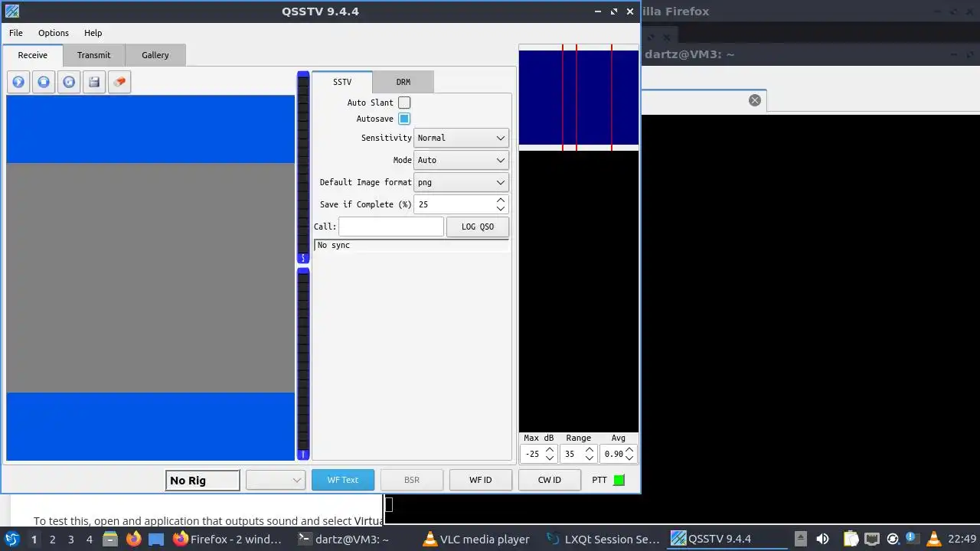Increase the Range value
Viewport: 980px width, 551px height.
(x=590, y=449)
